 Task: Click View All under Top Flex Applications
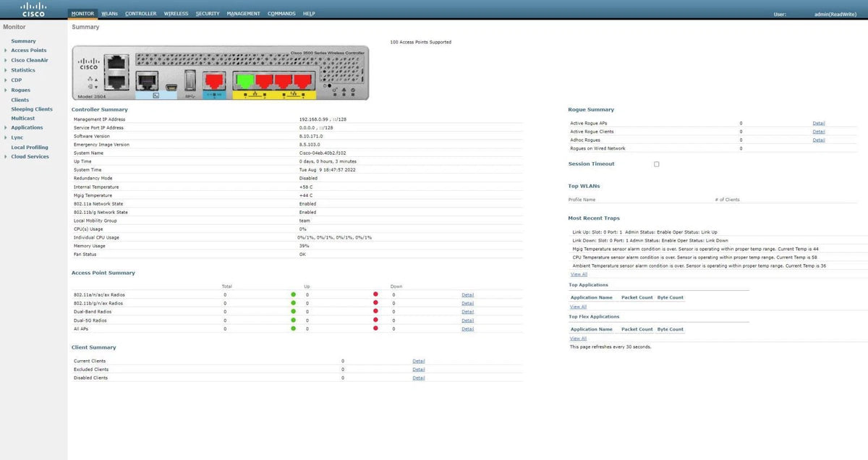pos(579,338)
